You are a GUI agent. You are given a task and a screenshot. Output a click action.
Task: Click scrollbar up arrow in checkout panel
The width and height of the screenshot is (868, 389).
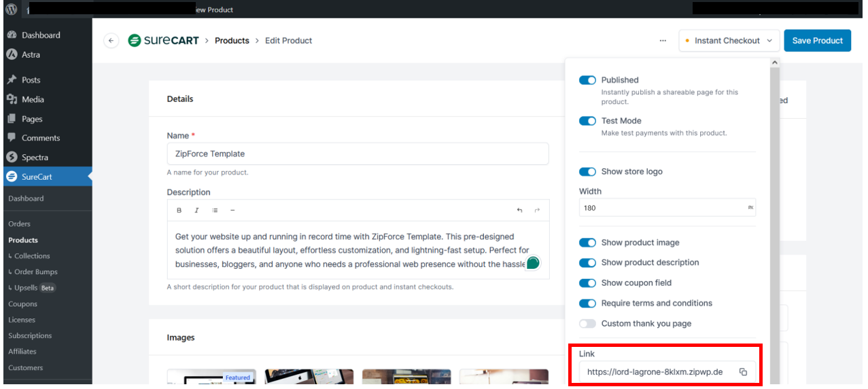774,62
